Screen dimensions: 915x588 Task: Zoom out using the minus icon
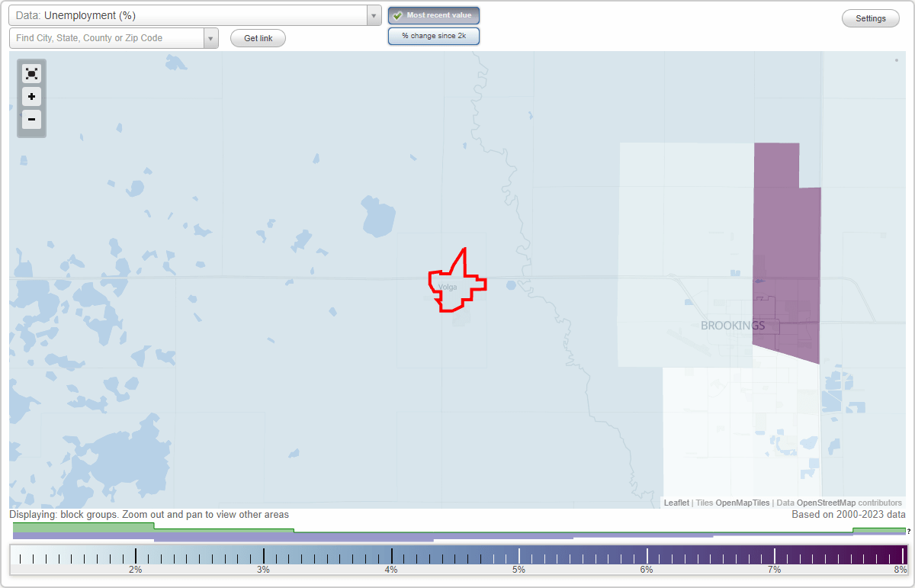(31, 119)
